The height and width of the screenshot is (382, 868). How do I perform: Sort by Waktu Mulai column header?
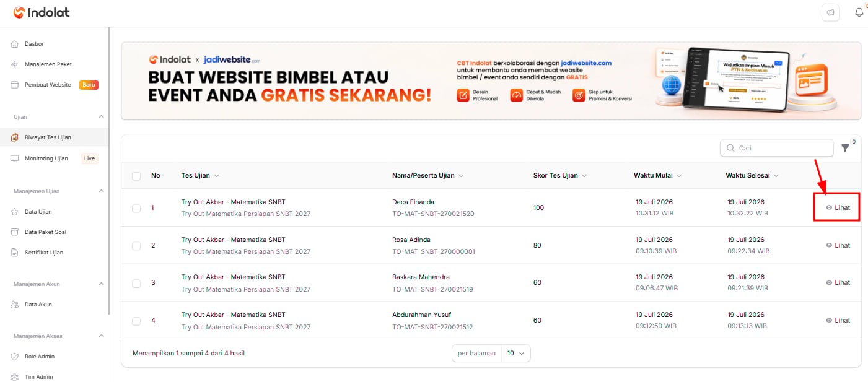[x=657, y=176]
